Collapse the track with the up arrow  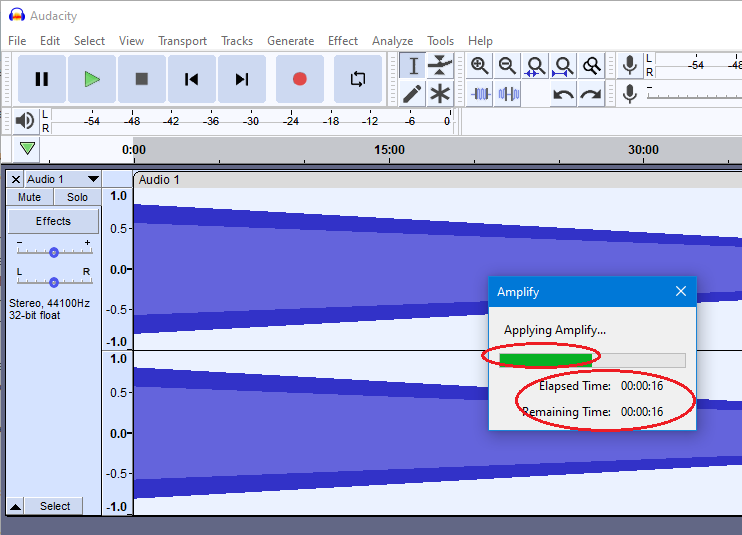tap(15, 507)
